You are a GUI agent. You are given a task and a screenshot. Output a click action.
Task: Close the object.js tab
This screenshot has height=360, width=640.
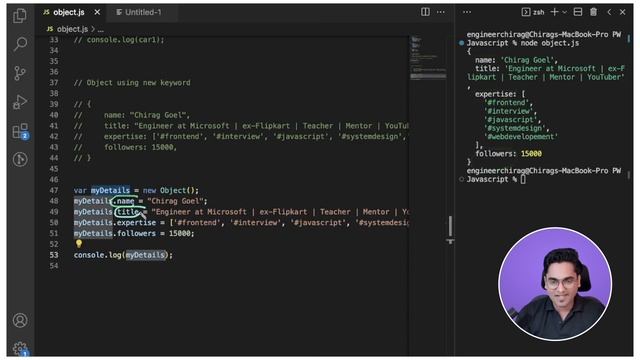[x=97, y=13]
